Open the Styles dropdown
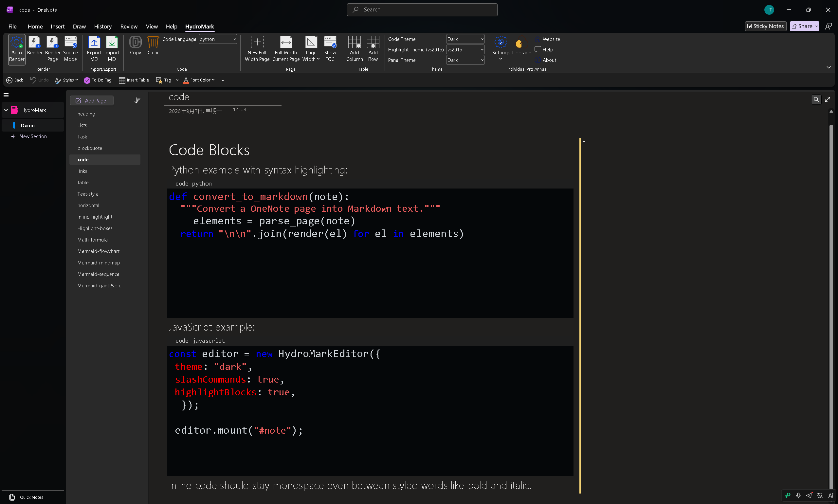 66,80
